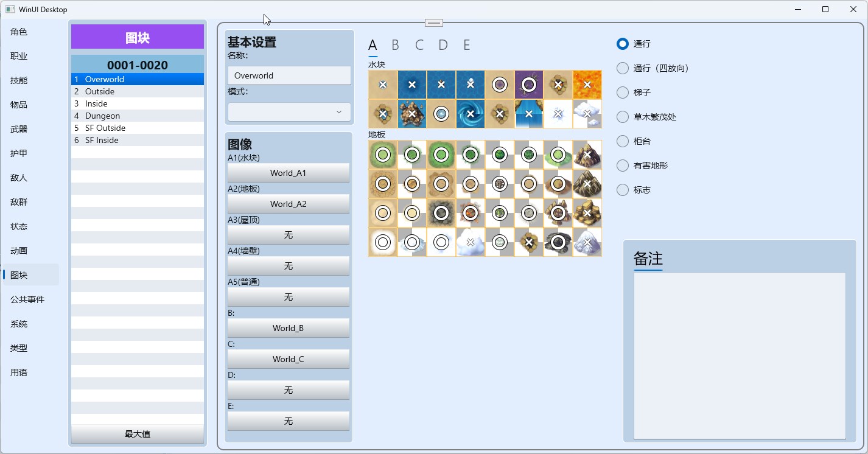868x454 pixels.
Task: Select the brown mountain floor tile
Action: [x=587, y=155]
